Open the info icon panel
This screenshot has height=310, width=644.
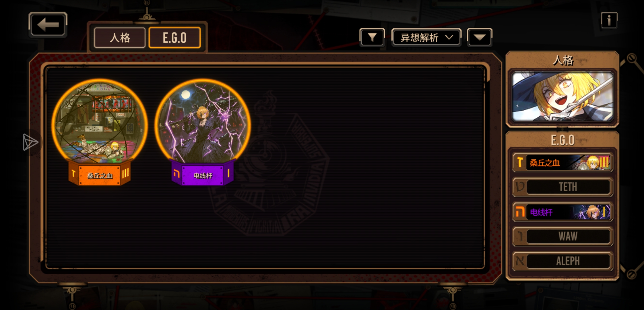(609, 20)
